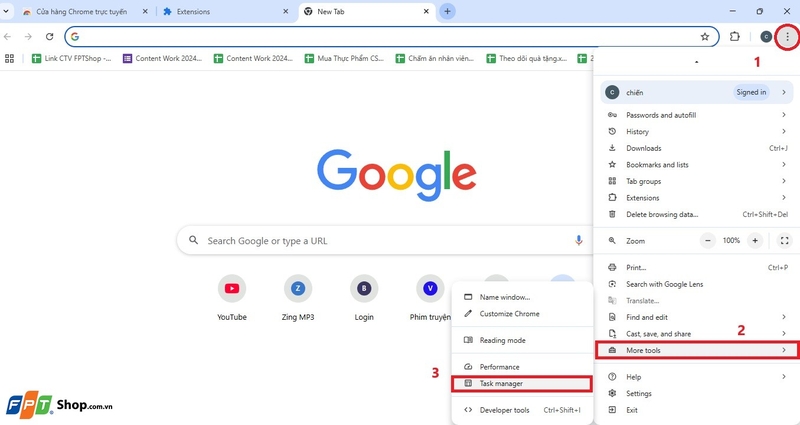Open tab search dropdown arrow

(6, 11)
